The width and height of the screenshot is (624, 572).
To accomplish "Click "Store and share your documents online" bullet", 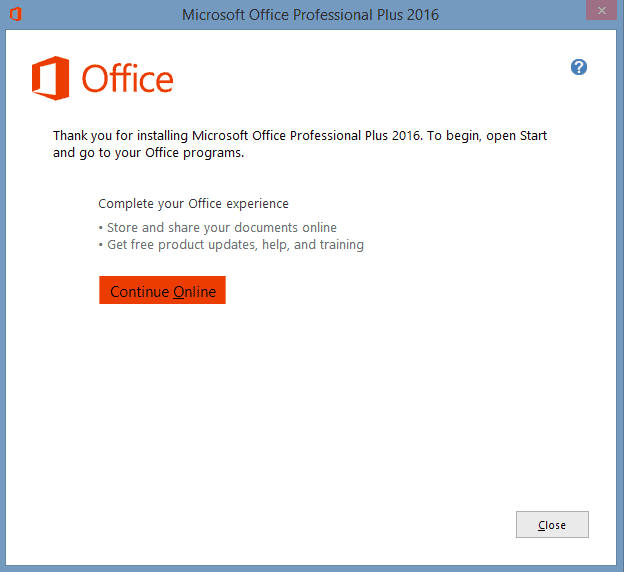I will tap(218, 227).
